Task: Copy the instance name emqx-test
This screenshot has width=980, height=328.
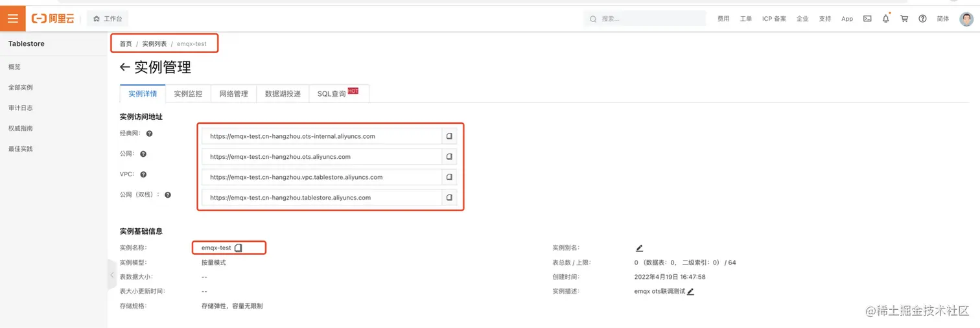Action: point(239,248)
